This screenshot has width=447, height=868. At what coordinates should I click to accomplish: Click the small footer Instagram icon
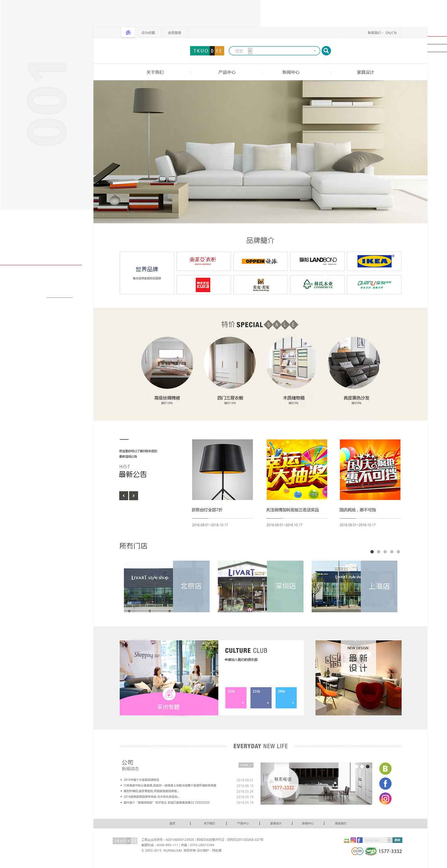(x=353, y=840)
